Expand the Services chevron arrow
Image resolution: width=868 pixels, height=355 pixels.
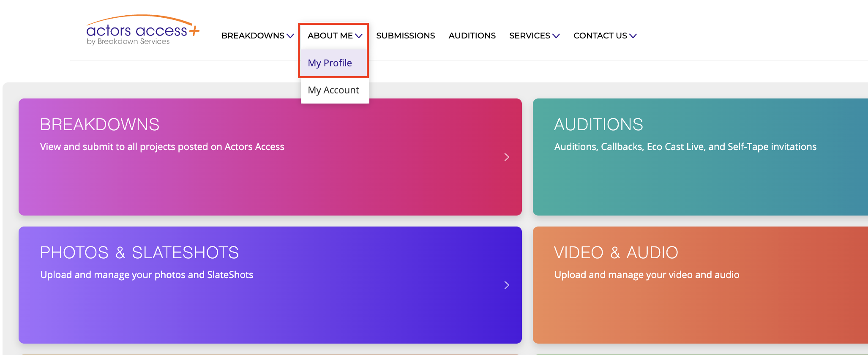pos(556,36)
